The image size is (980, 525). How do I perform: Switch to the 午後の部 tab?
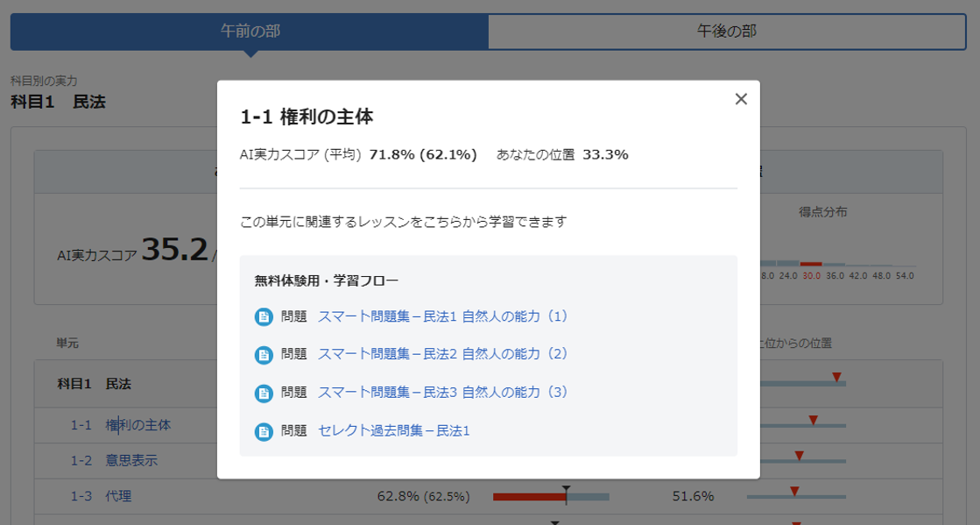tap(727, 32)
